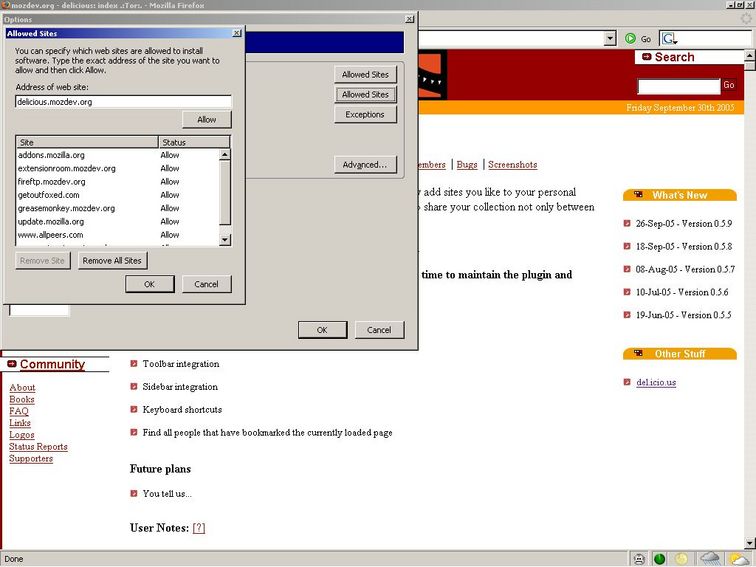
Task: Select update.mozilla.org in the site list
Action: click(117, 221)
